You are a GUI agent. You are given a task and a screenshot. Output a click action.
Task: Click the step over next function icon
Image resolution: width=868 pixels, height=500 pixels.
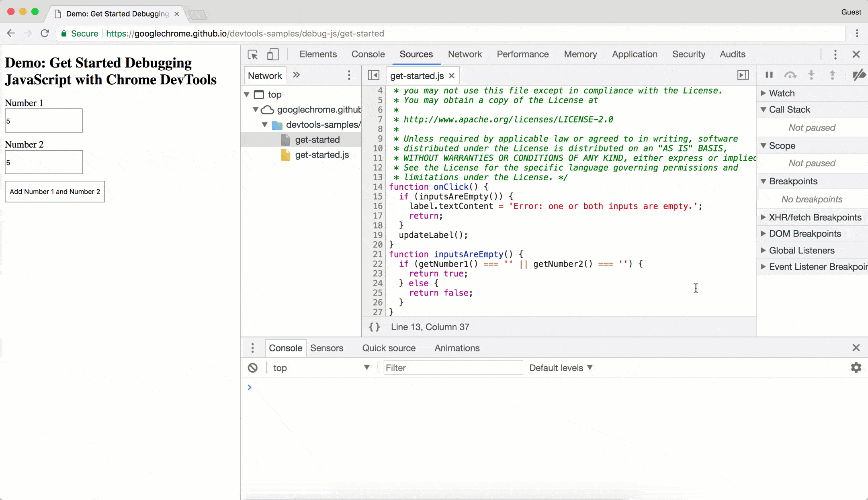click(790, 75)
